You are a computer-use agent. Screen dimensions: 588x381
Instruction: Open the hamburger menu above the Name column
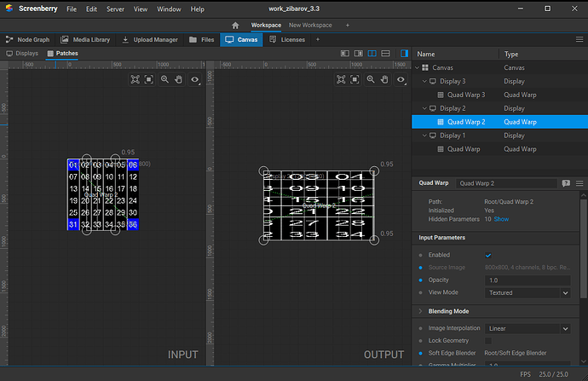tap(579, 40)
